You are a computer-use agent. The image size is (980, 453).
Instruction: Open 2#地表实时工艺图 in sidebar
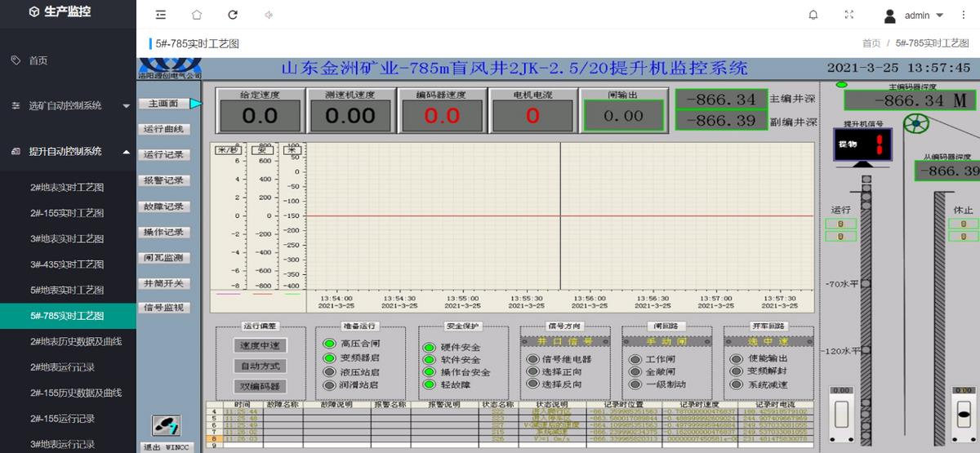68,187
